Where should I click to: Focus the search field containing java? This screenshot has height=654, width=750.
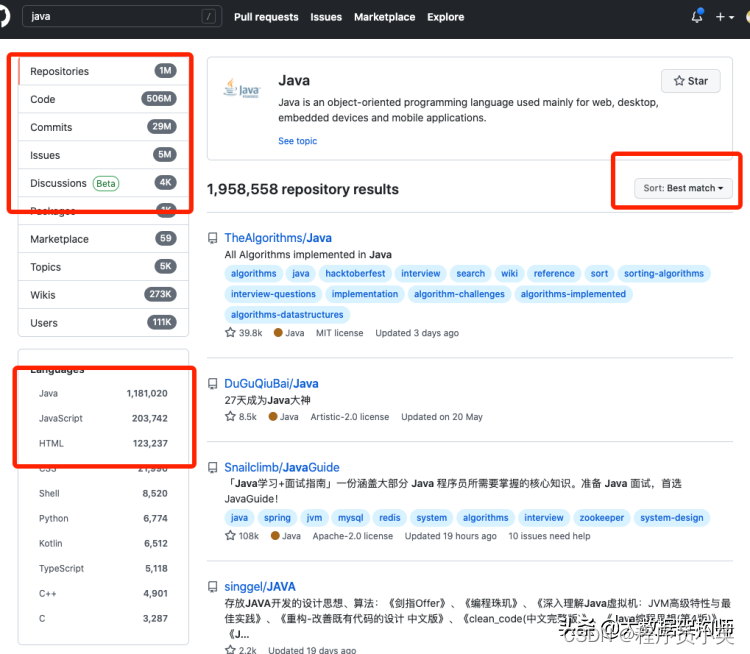(x=122, y=16)
